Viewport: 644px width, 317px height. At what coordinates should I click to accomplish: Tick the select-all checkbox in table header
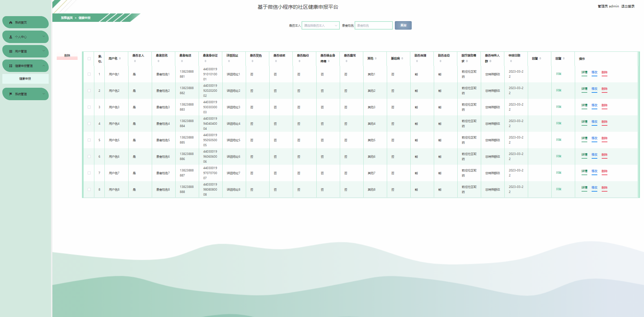[x=89, y=58]
